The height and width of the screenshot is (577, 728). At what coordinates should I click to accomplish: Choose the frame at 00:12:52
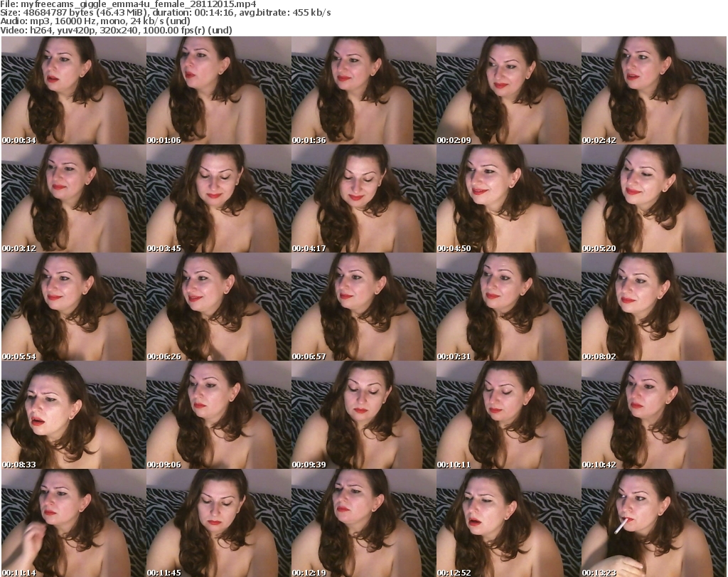click(x=508, y=523)
